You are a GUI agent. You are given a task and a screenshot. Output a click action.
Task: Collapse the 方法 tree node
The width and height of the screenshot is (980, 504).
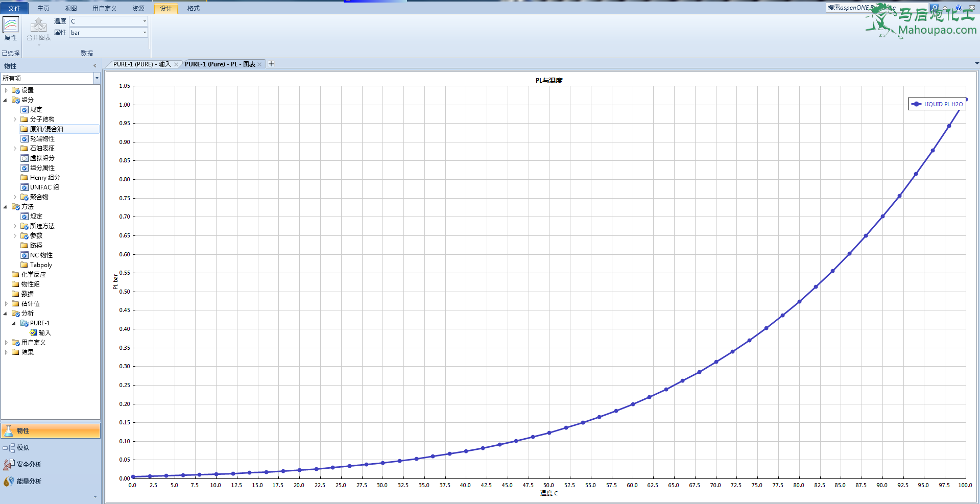coord(6,207)
